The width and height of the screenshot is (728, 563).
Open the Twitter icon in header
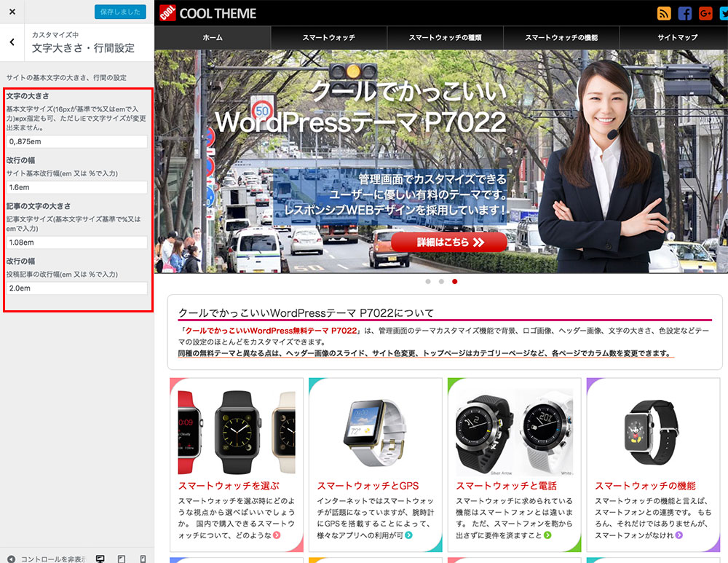pyautogui.click(x=724, y=13)
